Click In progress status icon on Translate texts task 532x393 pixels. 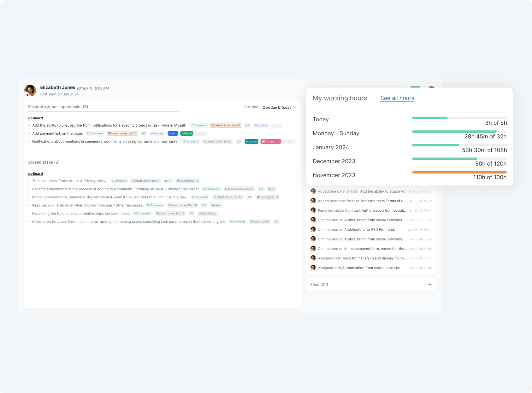pyautogui.click(x=178, y=181)
